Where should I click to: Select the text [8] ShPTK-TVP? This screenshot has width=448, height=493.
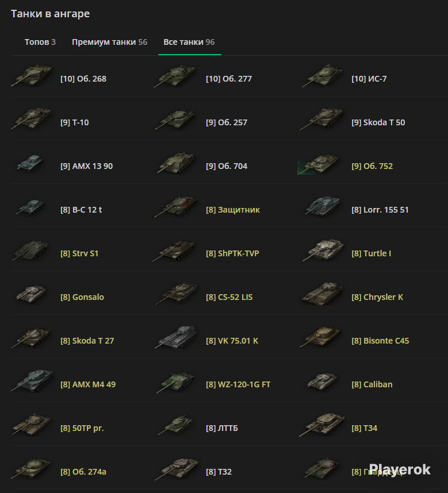pos(233,254)
